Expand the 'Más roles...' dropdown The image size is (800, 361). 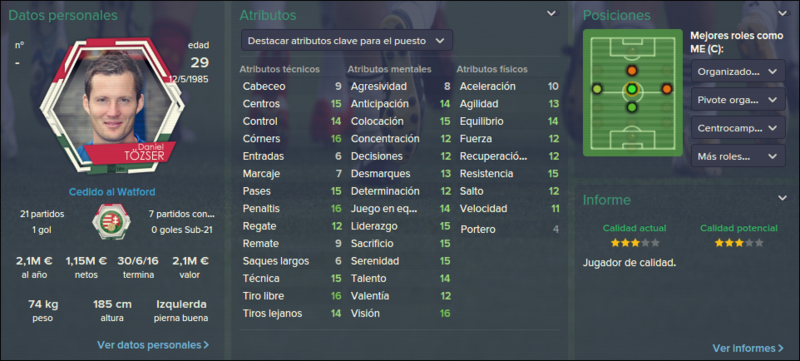click(738, 156)
